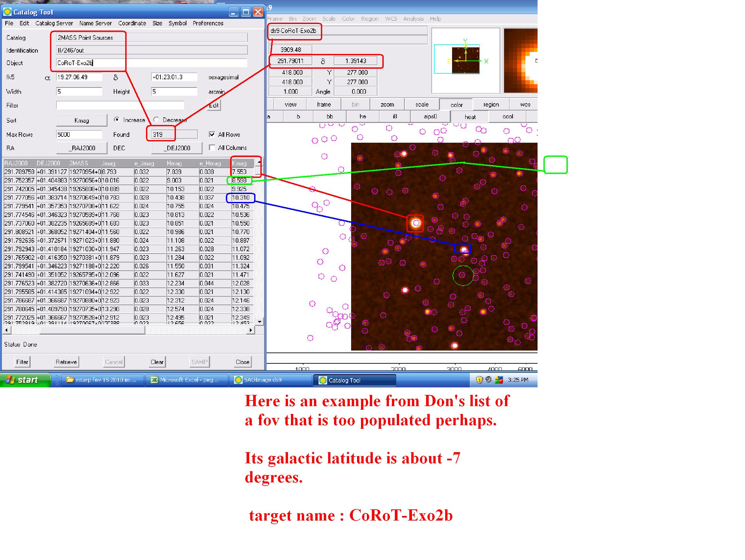Open the Edit menu in Catalog Tool
The image size is (745, 560).
coord(24,23)
